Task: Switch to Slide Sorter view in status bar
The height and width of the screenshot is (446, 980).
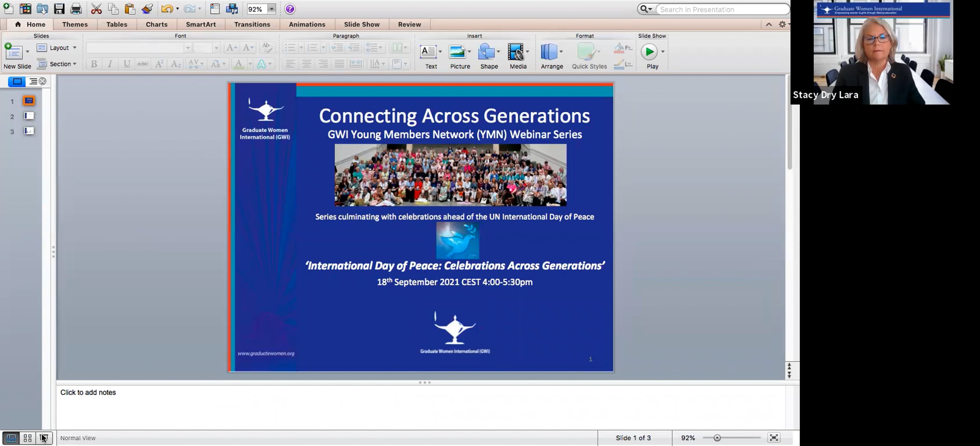Action: click(27, 438)
